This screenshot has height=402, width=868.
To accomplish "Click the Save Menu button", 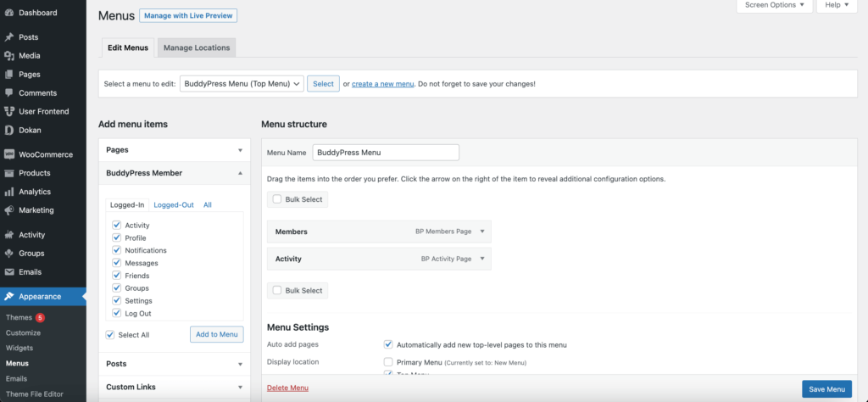I will (x=826, y=389).
